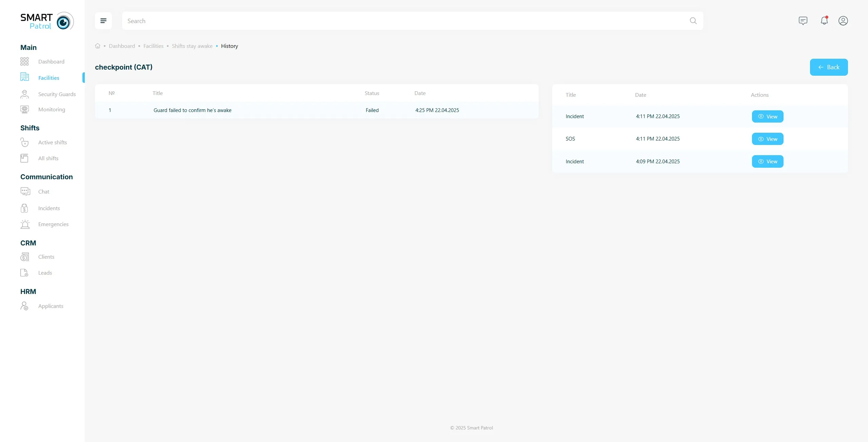The width and height of the screenshot is (868, 442).
Task: Click the 'Failed' status cell
Action: tap(372, 110)
